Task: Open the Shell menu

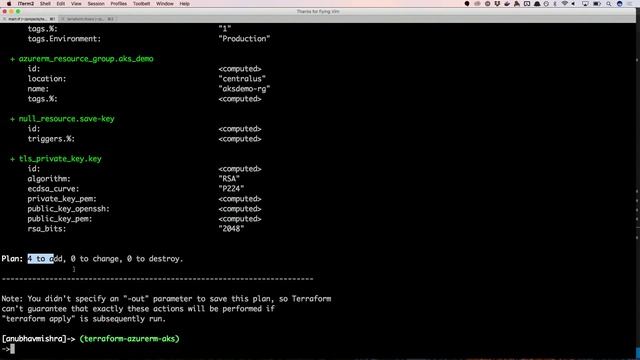Action: coord(45,4)
